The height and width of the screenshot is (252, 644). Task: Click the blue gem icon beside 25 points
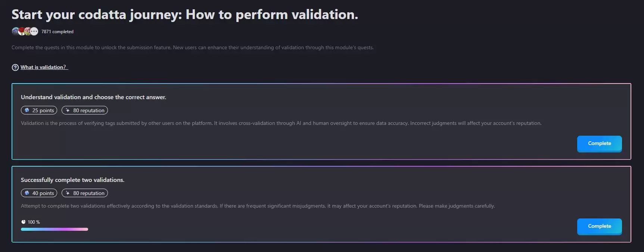coord(27,110)
